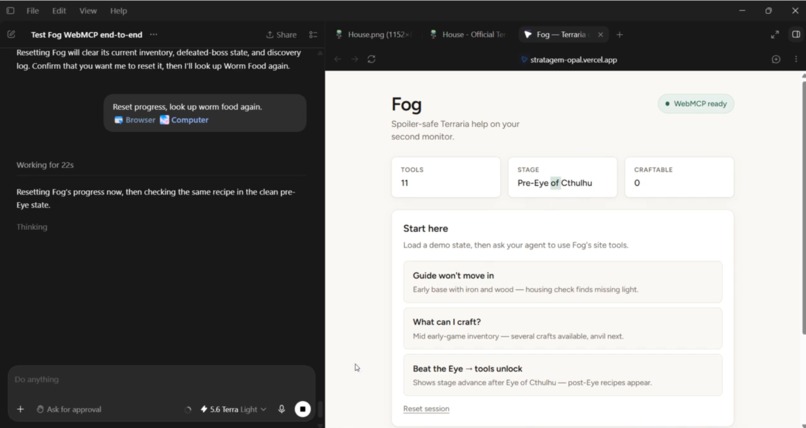Click the Working for 22s status text
Viewport: 806px width, 428px height.
[x=45, y=165]
